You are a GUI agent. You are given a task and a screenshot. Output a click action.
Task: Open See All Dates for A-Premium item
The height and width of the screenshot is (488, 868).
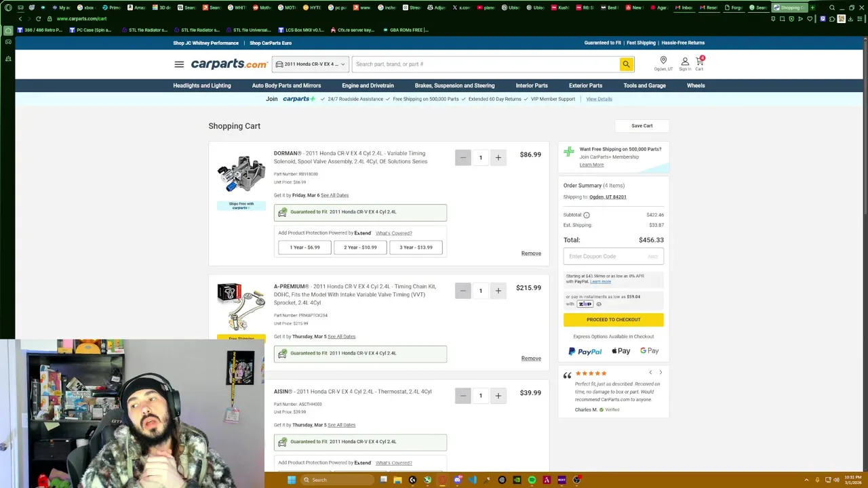click(x=341, y=337)
